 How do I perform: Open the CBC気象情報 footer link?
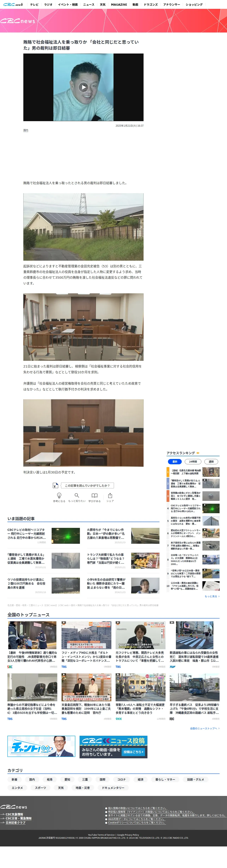pyautogui.click(x=14, y=814)
